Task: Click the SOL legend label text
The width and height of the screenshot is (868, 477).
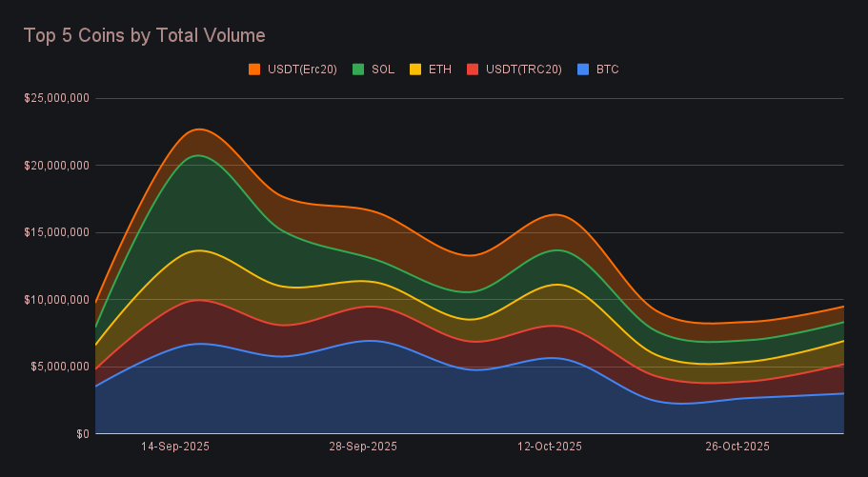Action: click(x=383, y=70)
